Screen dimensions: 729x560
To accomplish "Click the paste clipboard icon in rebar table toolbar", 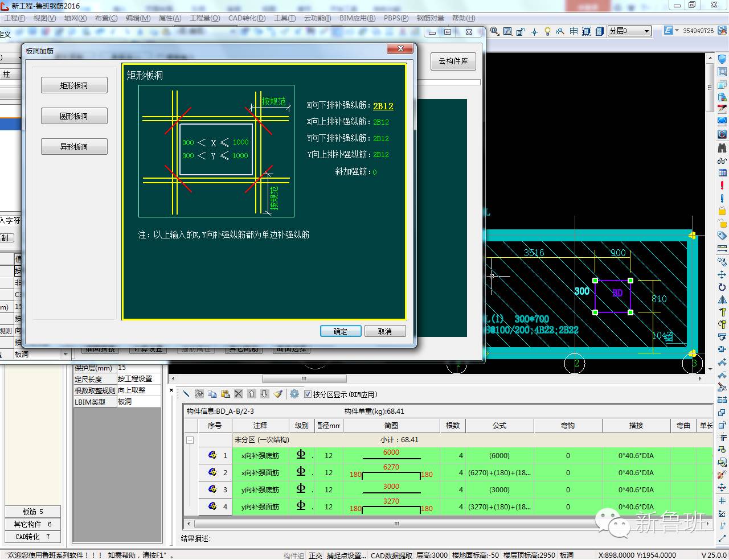I will tap(225, 394).
